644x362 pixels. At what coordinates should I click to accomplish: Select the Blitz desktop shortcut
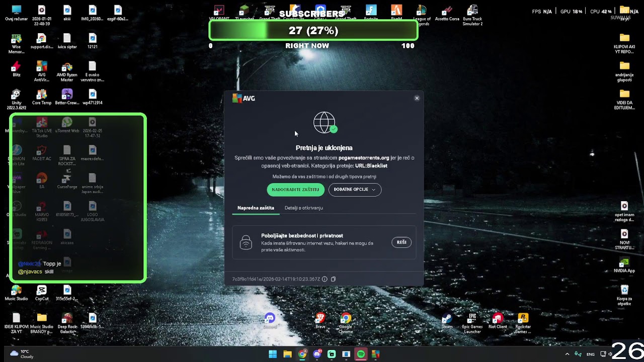coord(16,69)
